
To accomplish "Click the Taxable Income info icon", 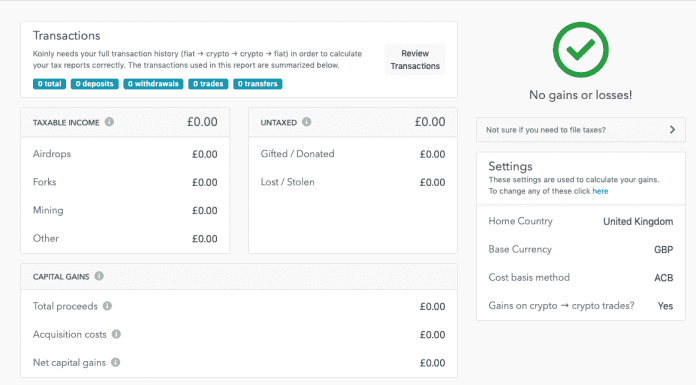I will (109, 122).
